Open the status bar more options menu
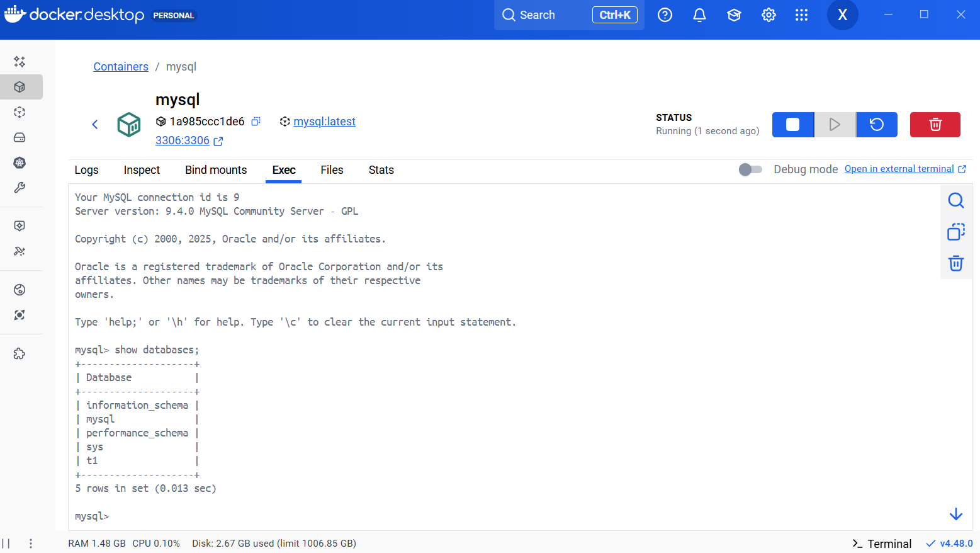Screen dimensions: 980x553 click(x=30, y=544)
